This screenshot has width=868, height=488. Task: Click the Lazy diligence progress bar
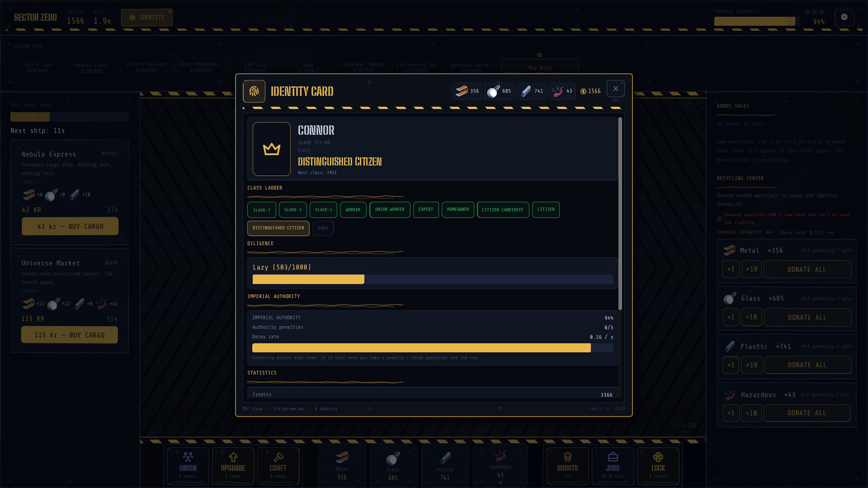tap(433, 279)
